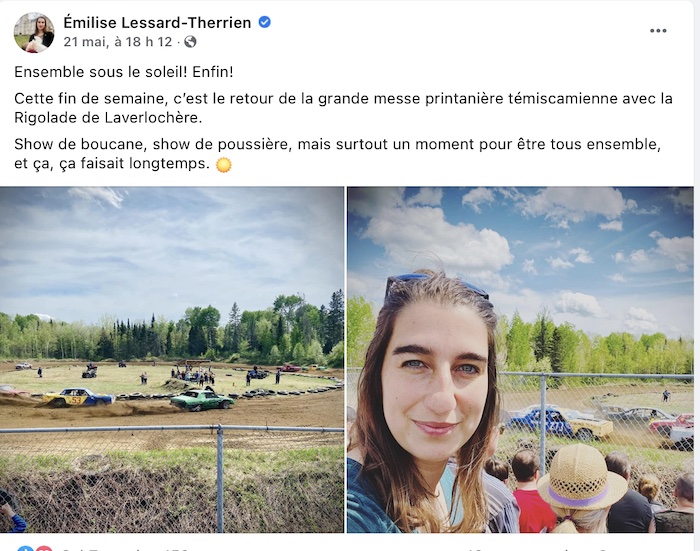Open the selfie photo at the fence

tap(520, 359)
